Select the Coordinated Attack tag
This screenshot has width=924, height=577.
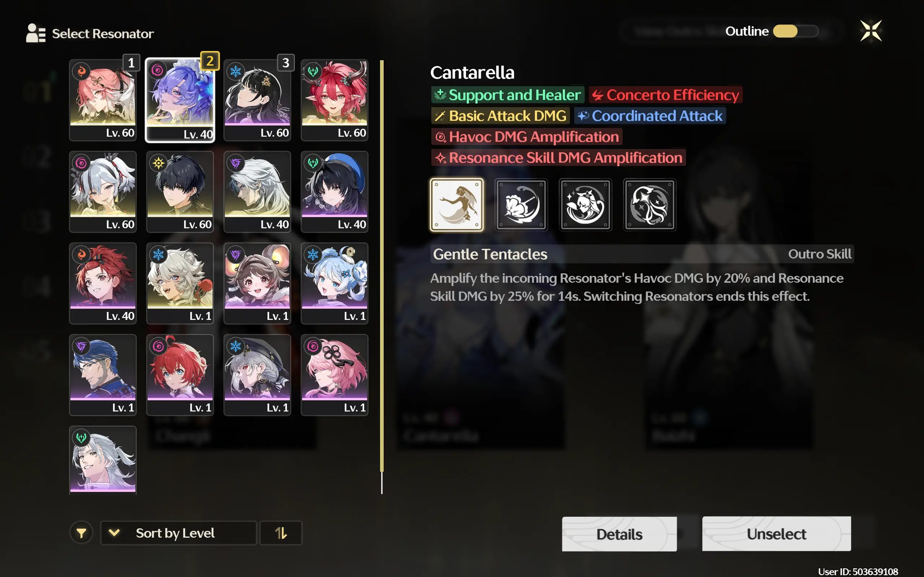tap(650, 116)
